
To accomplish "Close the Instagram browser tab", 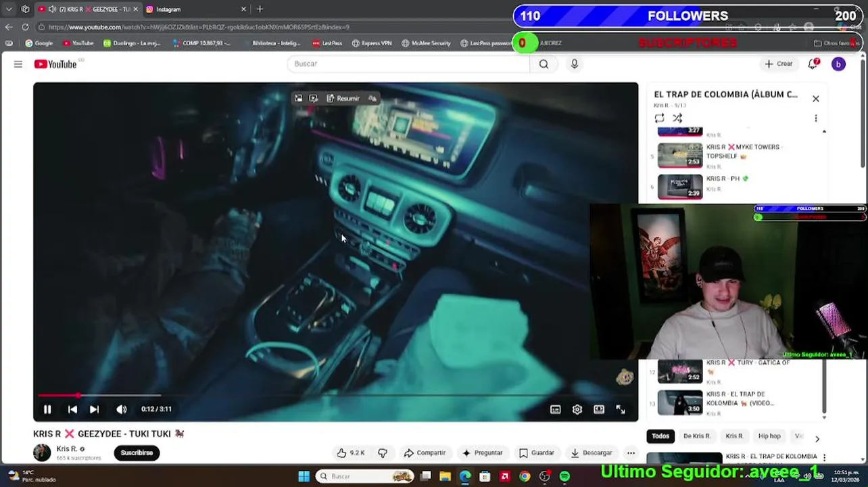I will click(x=243, y=9).
